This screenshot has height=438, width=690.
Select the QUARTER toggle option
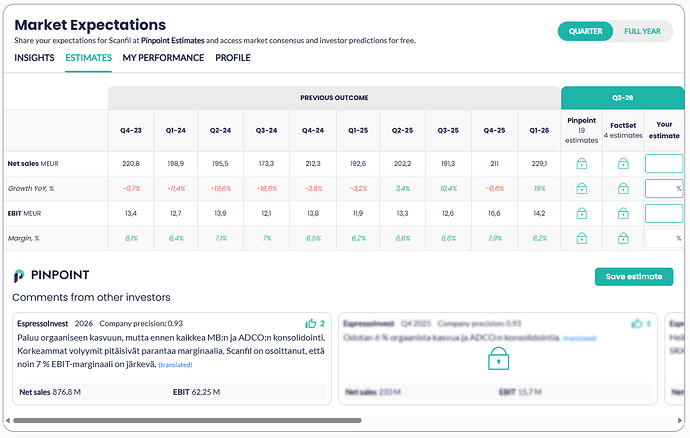point(585,31)
